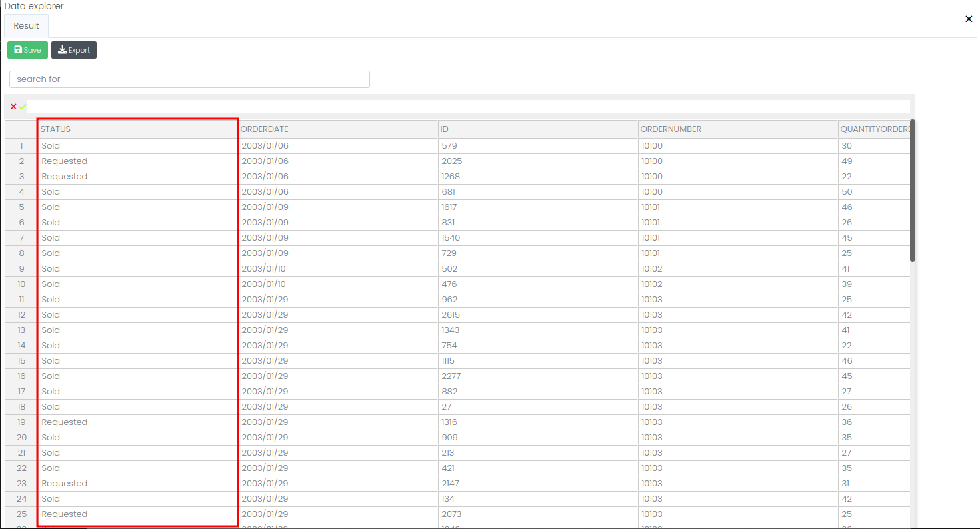Click the cell edit bar beside checkmark

pos(467,107)
